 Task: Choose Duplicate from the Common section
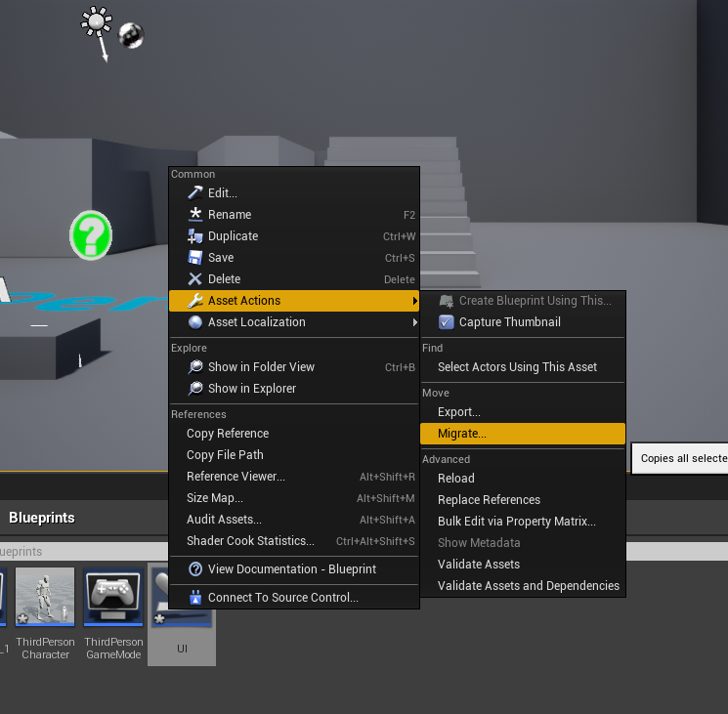(x=294, y=236)
